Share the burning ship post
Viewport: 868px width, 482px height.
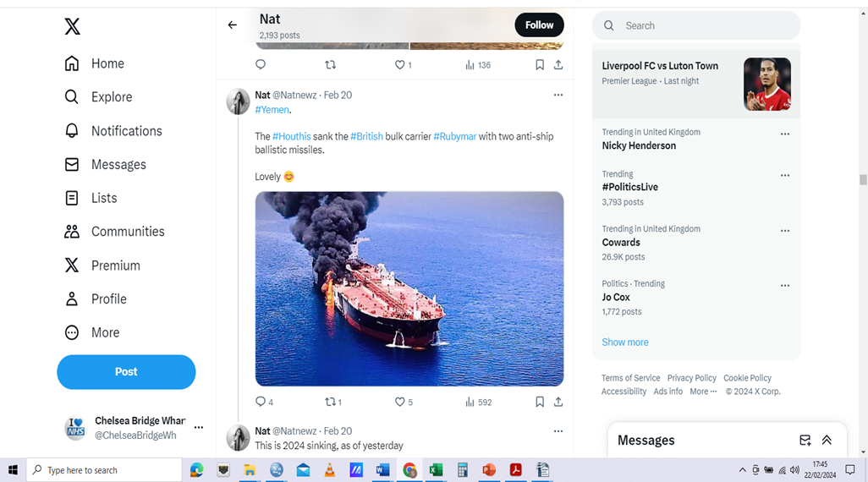click(x=558, y=402)
